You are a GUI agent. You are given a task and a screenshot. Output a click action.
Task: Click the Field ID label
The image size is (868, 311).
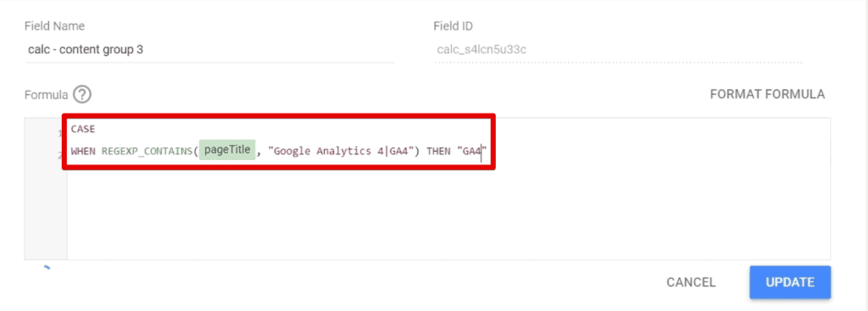(x=453, y=26)
